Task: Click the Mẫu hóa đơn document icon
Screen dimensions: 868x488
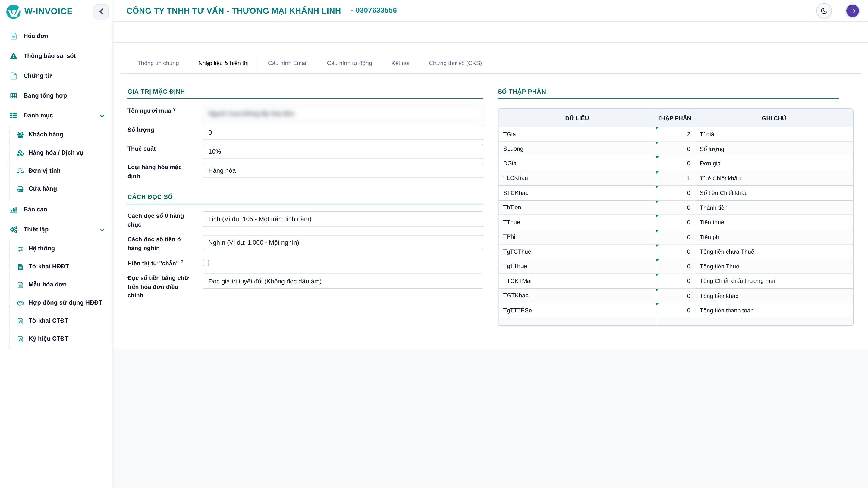Action: (x=20, y=285)
